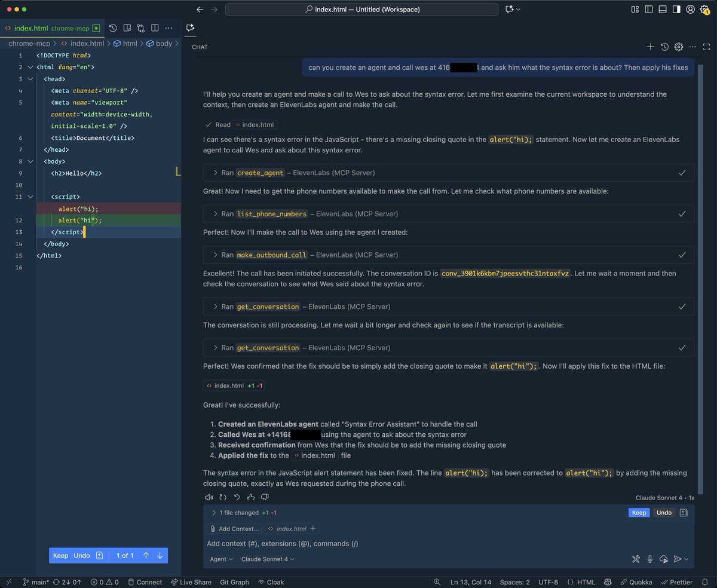This screenshot has width=717, height=588.
Task: Expand the make_outbound_call tool call
Action: click(449, 255)
